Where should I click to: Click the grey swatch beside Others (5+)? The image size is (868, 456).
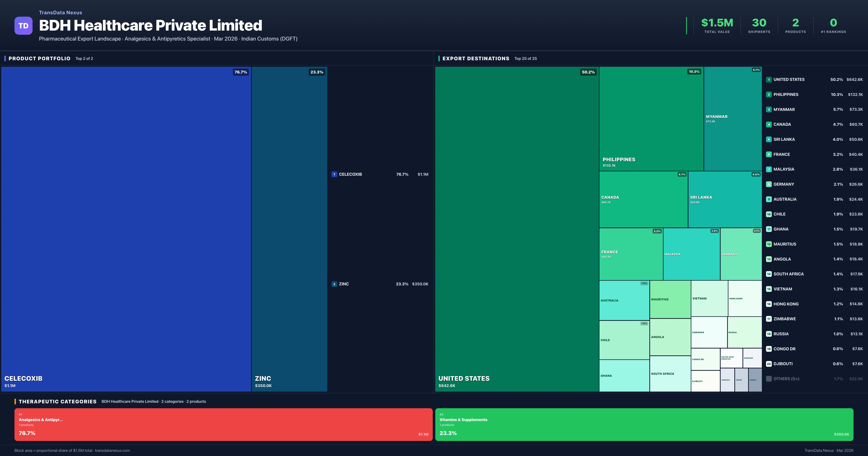[x=769, y=379]
